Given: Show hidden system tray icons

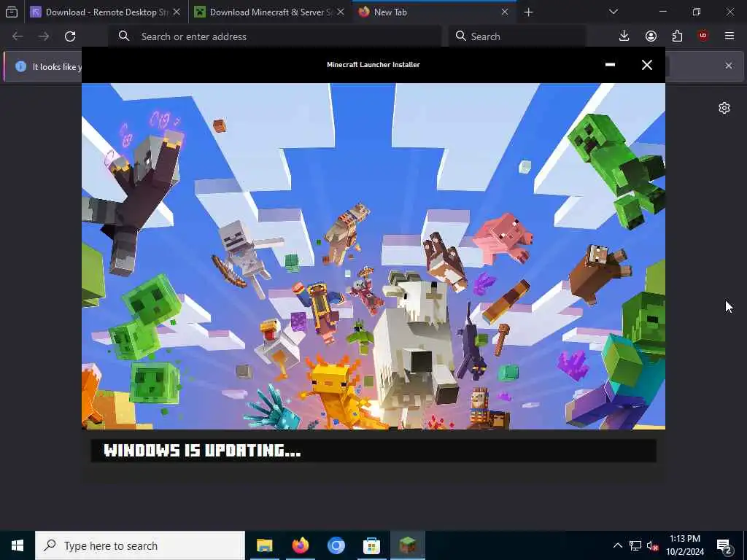Looking at the screenshot, I should [617, 545].
